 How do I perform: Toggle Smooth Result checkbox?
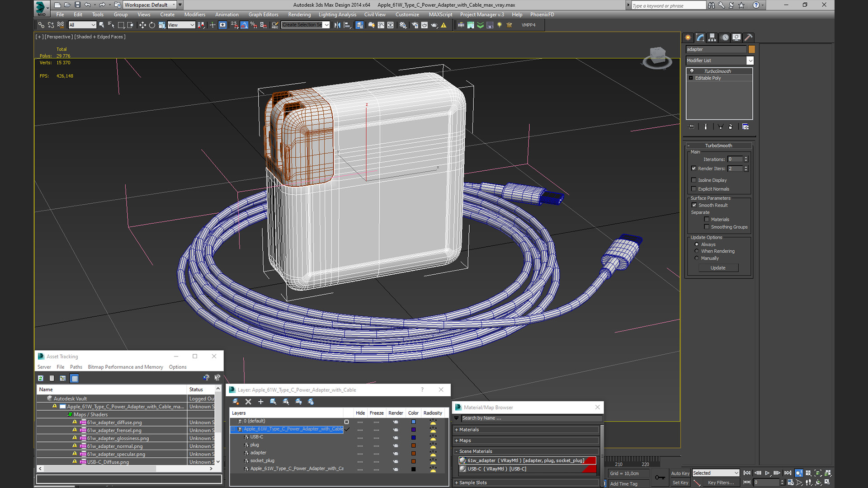(694, 205)
